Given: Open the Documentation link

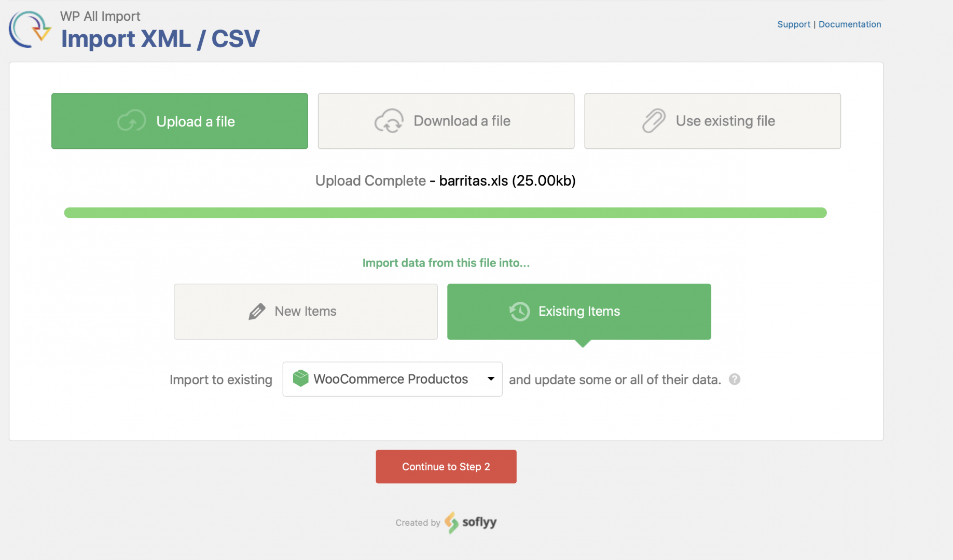Looking at the screenshot, I should coord(850,24).
